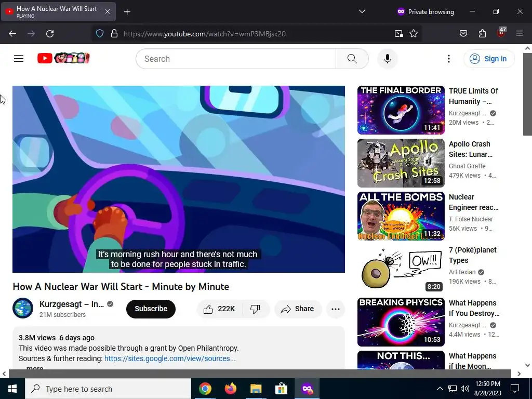Viewport: 532px width, 399px height.
Task: Dislike the video with thumbs down
Action: point(256,309)
